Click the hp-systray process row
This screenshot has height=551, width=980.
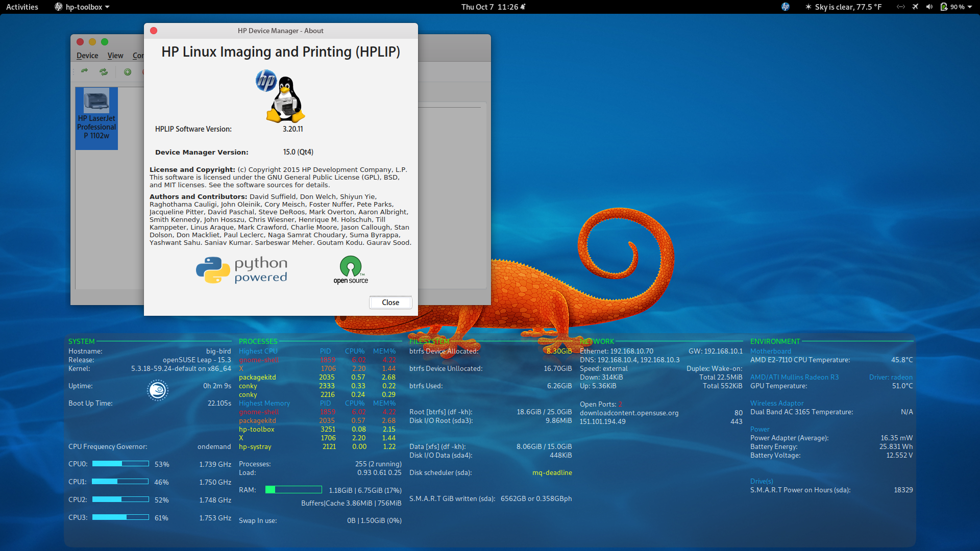click(x=317, y=446)
